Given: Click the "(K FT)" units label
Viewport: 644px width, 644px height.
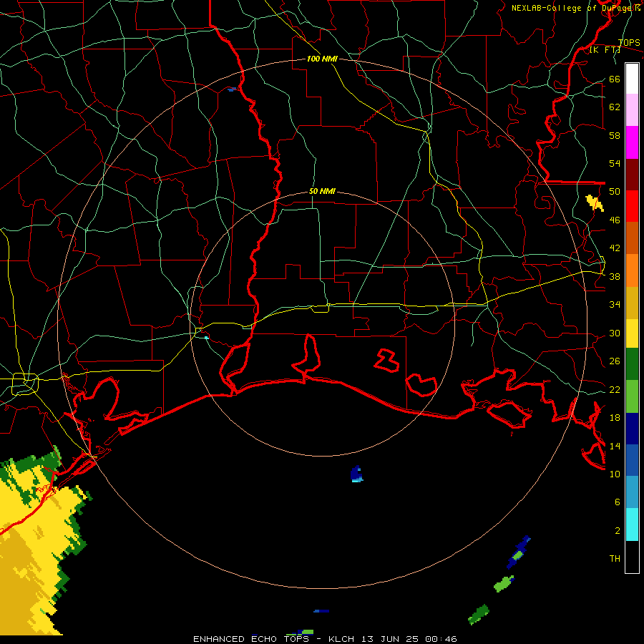Looking at the screenshot, I should (x=605, y=50).
